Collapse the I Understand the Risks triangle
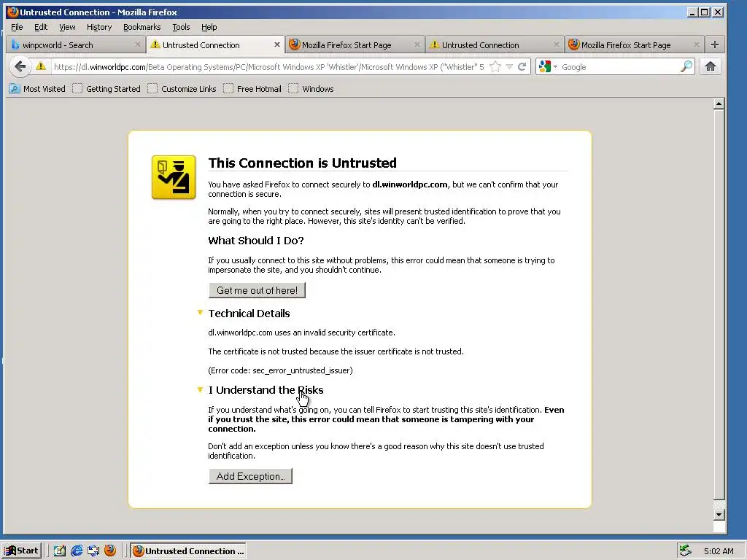This screenshot has width=747, height=560. (200, 389)
